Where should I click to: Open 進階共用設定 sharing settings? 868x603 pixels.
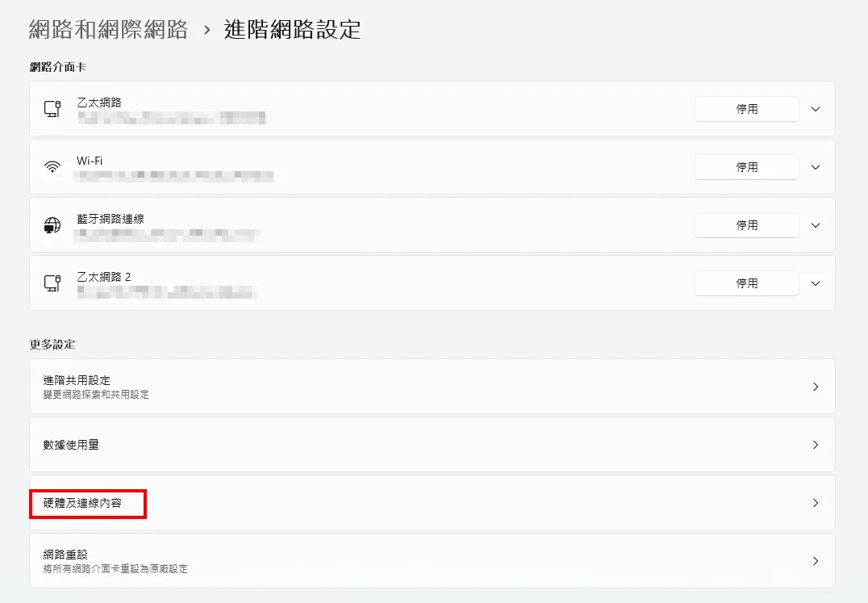point(432,387)
